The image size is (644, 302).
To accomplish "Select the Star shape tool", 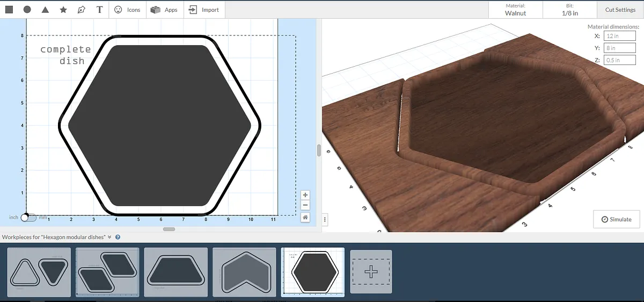I will (x=63, y=10).
